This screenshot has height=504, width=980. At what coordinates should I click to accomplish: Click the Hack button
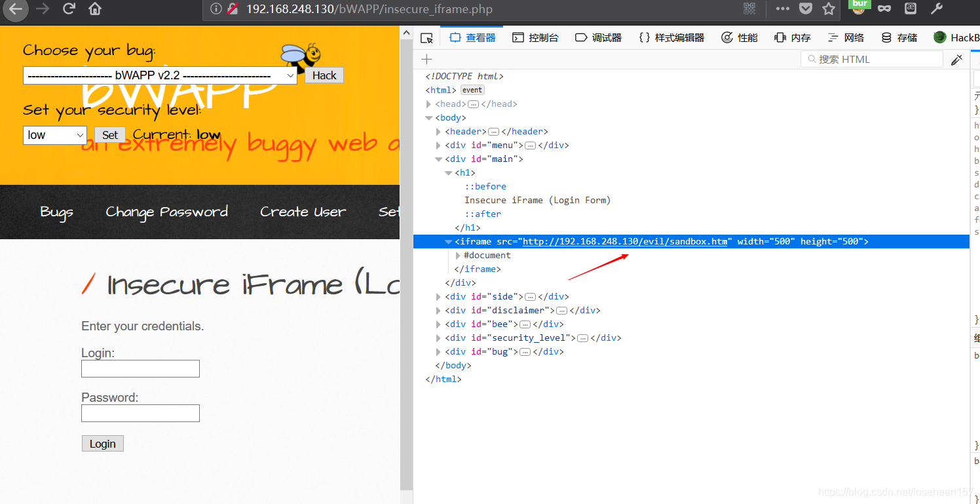pos(324,75)
